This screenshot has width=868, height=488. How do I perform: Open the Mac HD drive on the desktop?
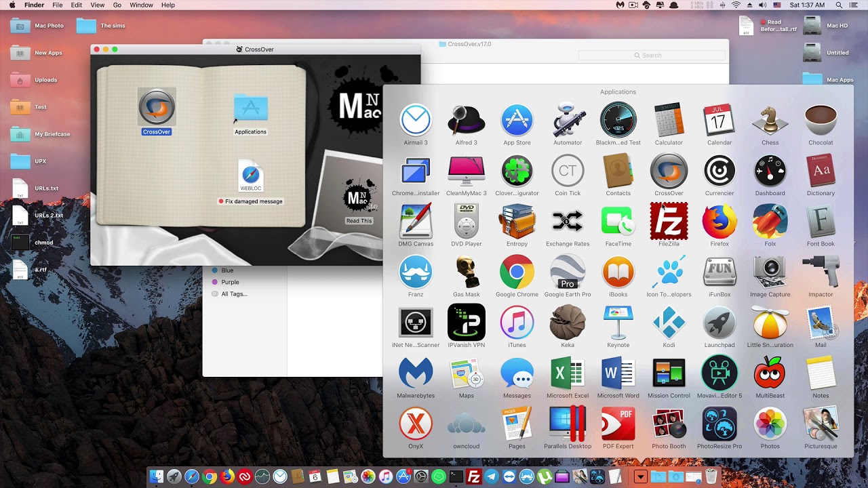click(x=812, y=26)
